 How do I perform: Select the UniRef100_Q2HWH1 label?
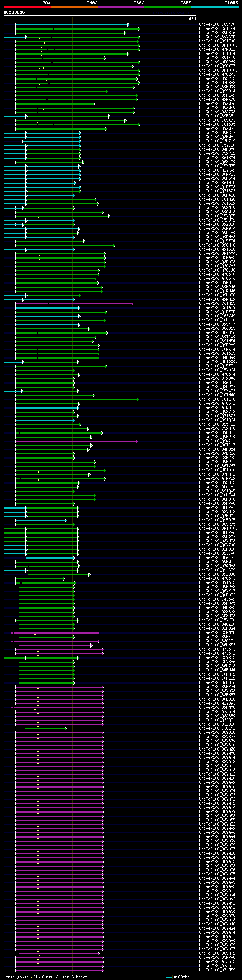(x=217, y=137)
